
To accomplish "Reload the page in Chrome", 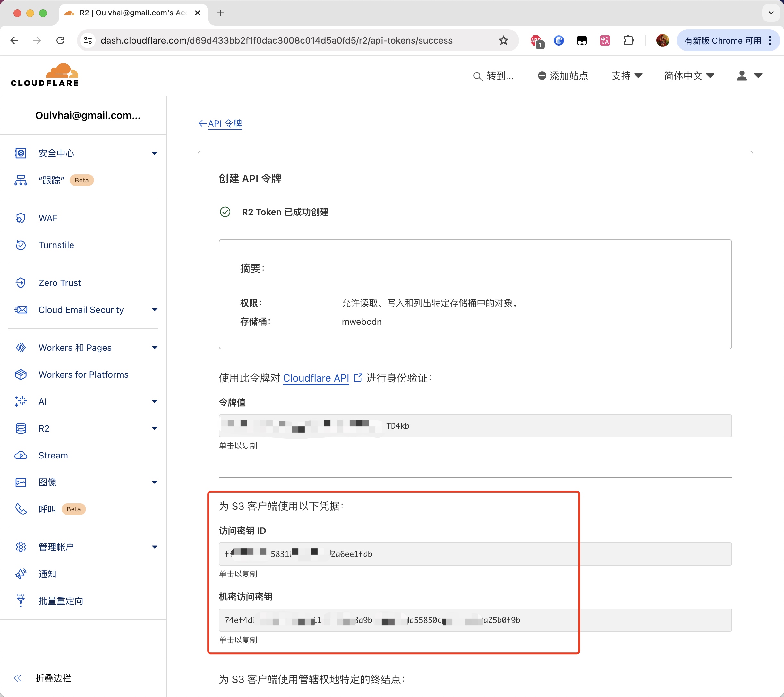I will point(60,40).
